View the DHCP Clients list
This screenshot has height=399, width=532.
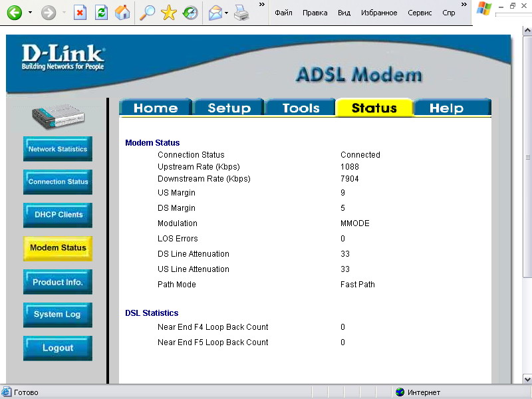click(x=58, y=215)
